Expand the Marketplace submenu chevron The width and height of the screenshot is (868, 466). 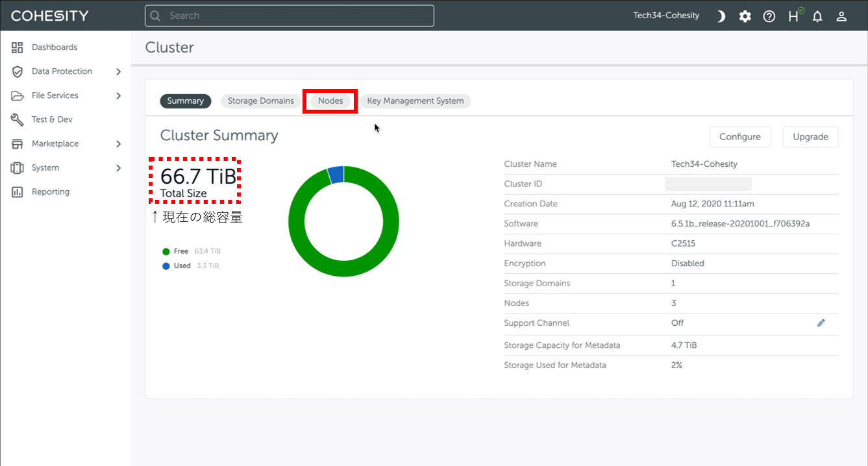118,143
